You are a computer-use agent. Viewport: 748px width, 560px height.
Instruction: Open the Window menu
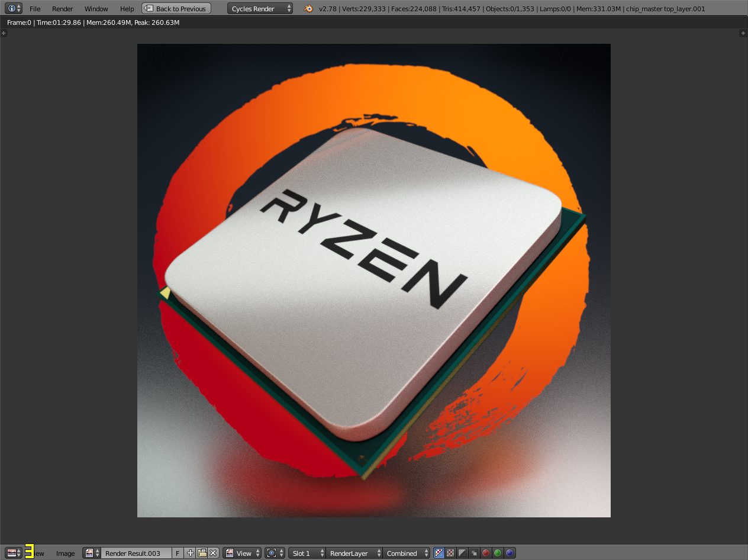pyautogui.click(x=96, y=9)
